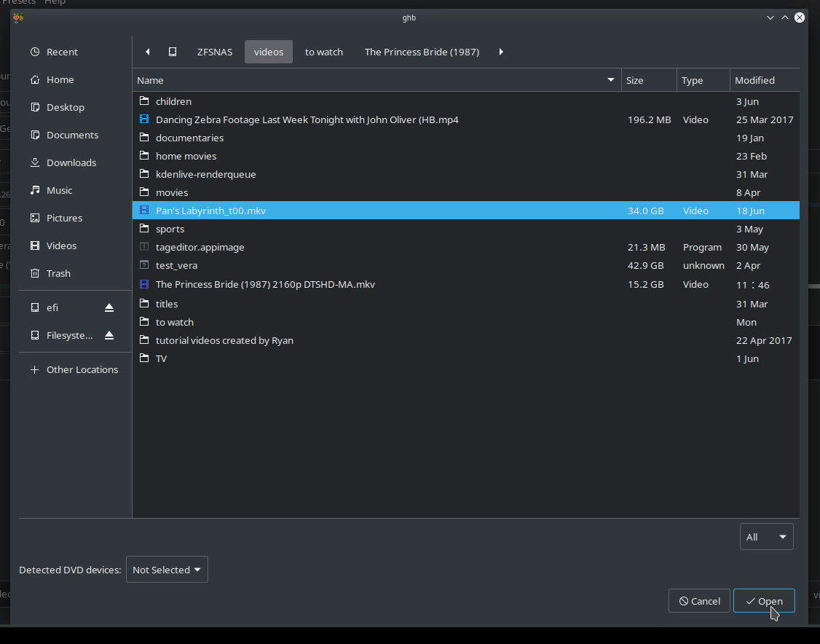Image resolution: width=820 pixels, height=644 pixels.
Task: Click the program icon of tageditor.appimage
Action: [144, 247]
